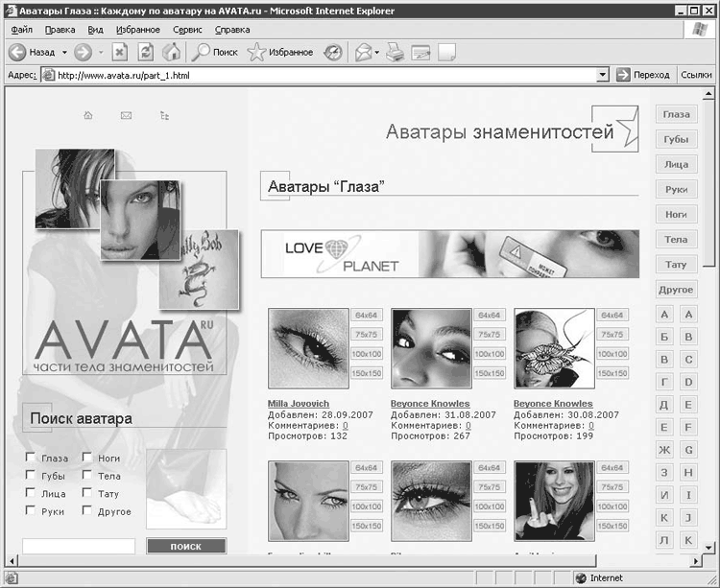Enable the Глаза search checkbox
720x588 pixels.
pyautogui.click(x=31, y=458)
